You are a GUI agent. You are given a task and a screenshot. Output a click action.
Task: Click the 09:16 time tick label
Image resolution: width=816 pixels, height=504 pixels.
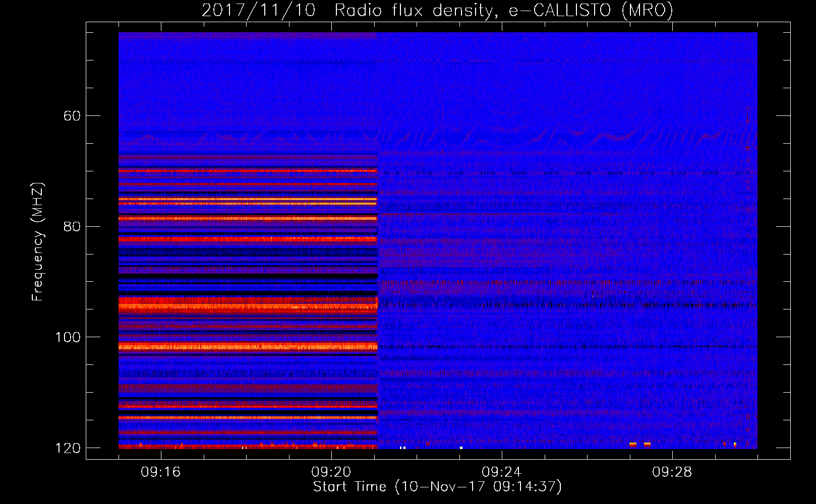click(x=161, y=472)
